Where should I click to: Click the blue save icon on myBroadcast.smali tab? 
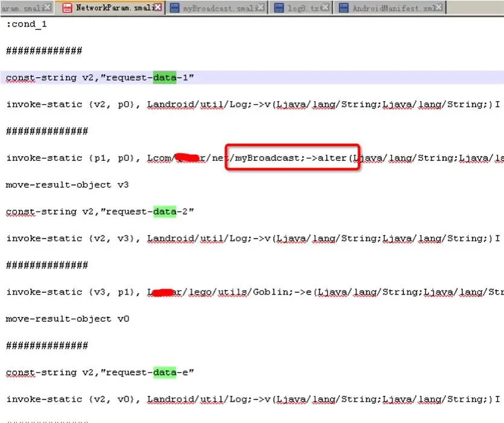[x=175, y=8]
